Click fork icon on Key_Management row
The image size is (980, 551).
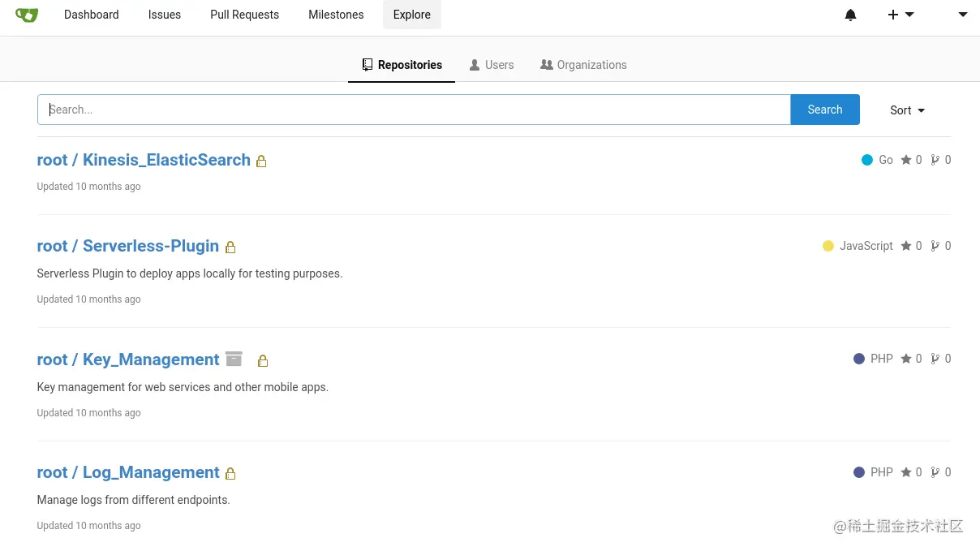(935, 359)
